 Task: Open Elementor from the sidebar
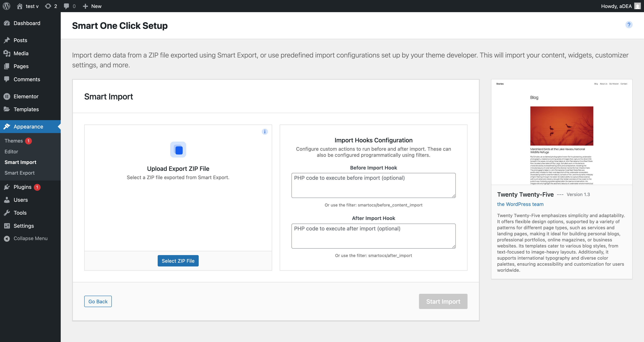pyautogui.click(x=26, y=96)
